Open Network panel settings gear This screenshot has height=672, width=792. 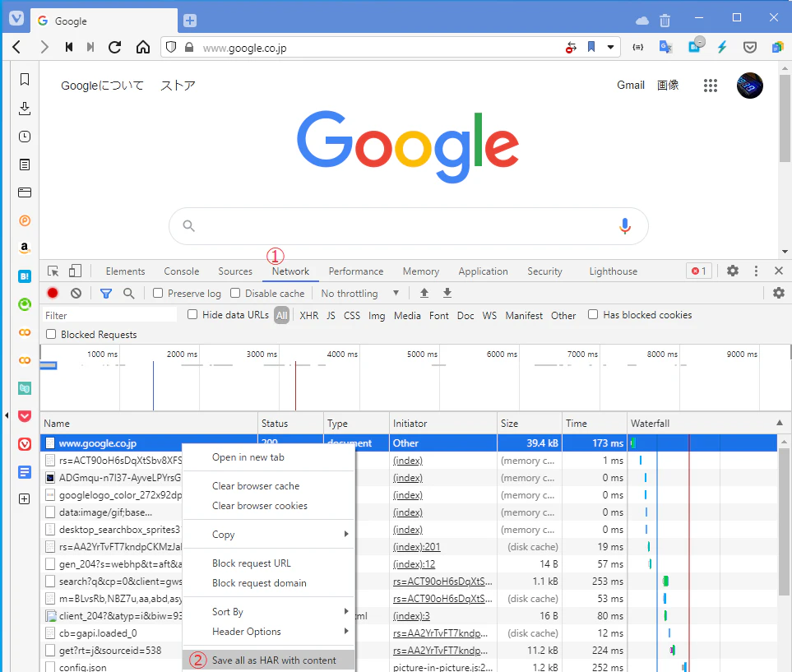point(778,293)
